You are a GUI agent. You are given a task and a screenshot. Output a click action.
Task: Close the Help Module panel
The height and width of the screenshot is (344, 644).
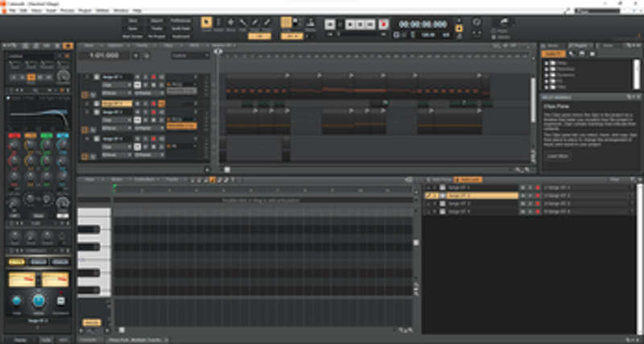tap(638, 97)
